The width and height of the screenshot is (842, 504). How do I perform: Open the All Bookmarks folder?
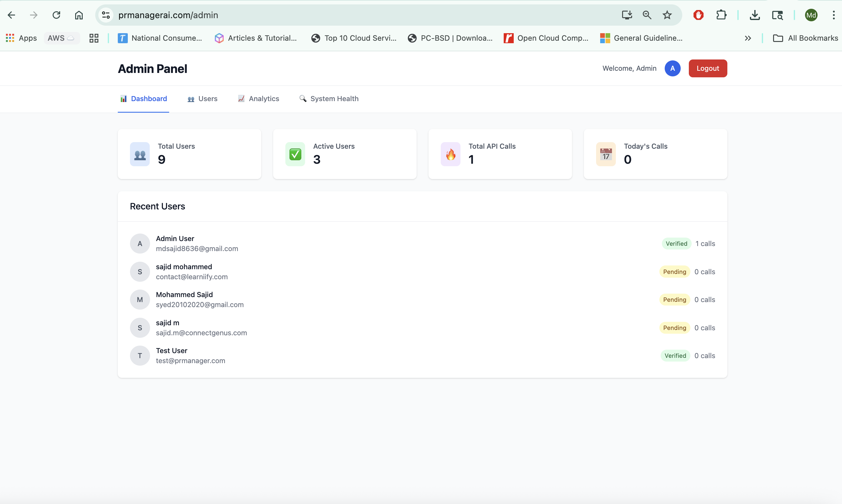(805, 38)
